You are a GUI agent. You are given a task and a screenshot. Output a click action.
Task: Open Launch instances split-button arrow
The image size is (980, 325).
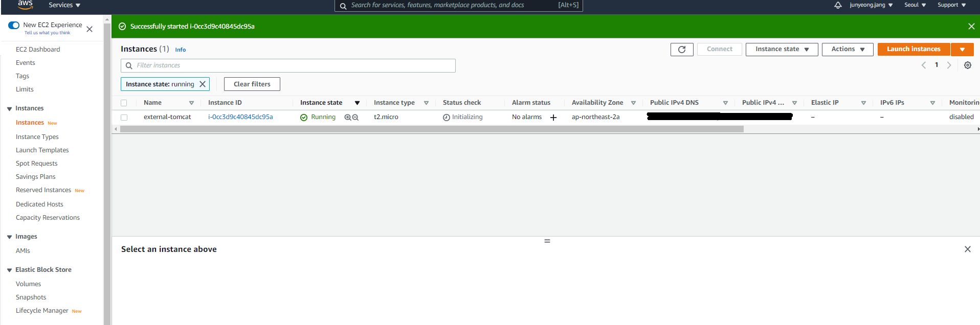point(962,50)
